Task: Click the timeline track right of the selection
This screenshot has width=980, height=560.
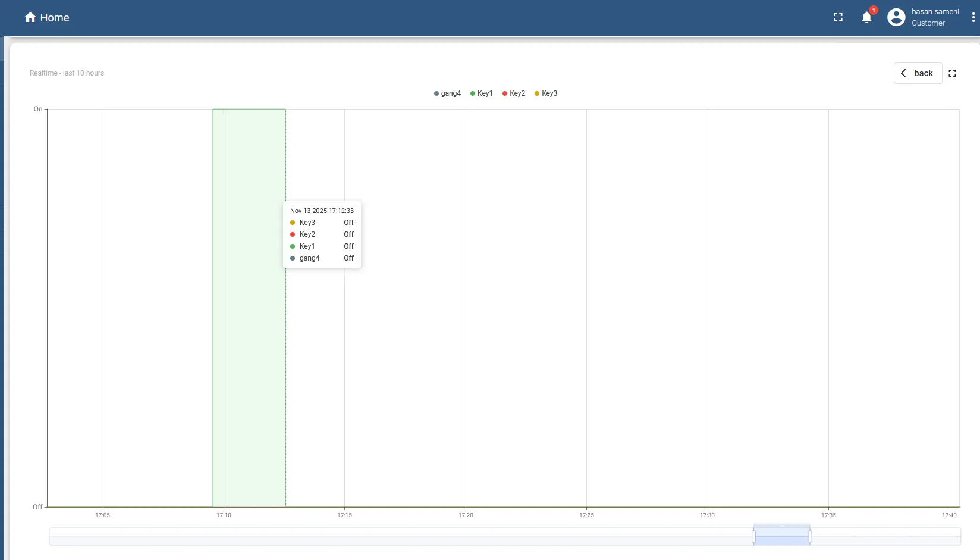Action: coord(886,537)
